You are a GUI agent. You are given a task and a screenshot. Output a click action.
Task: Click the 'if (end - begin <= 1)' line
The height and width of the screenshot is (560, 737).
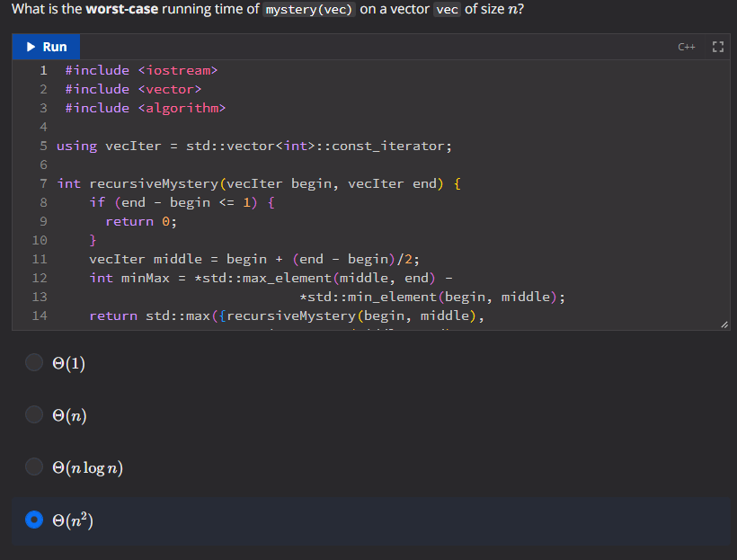coord(182,202)
